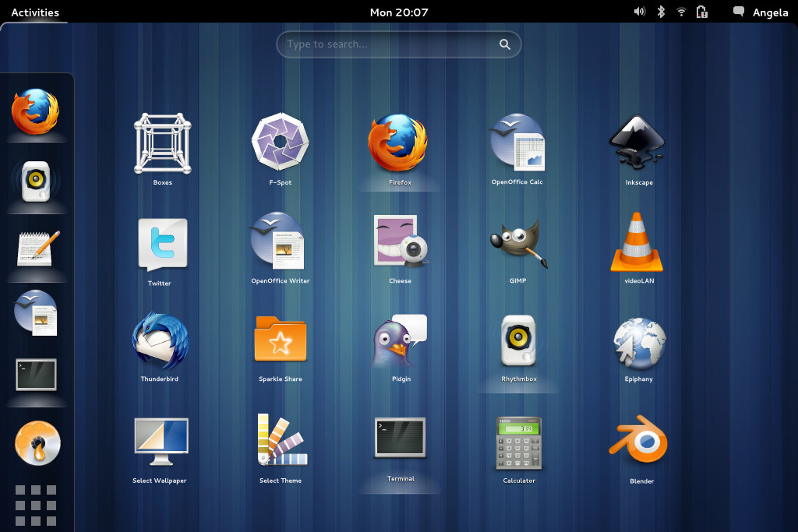Click the Activities button
798x532 pixels.
coord(35,12)
